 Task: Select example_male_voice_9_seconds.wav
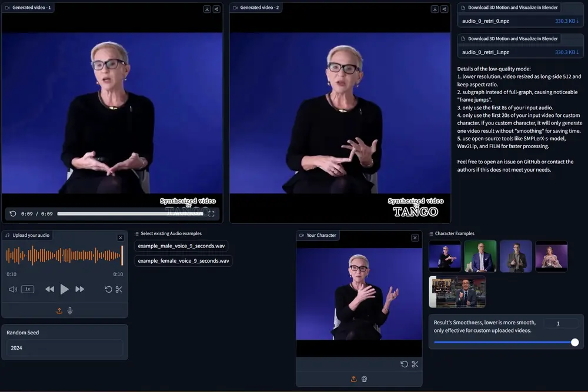click(181, 246)
